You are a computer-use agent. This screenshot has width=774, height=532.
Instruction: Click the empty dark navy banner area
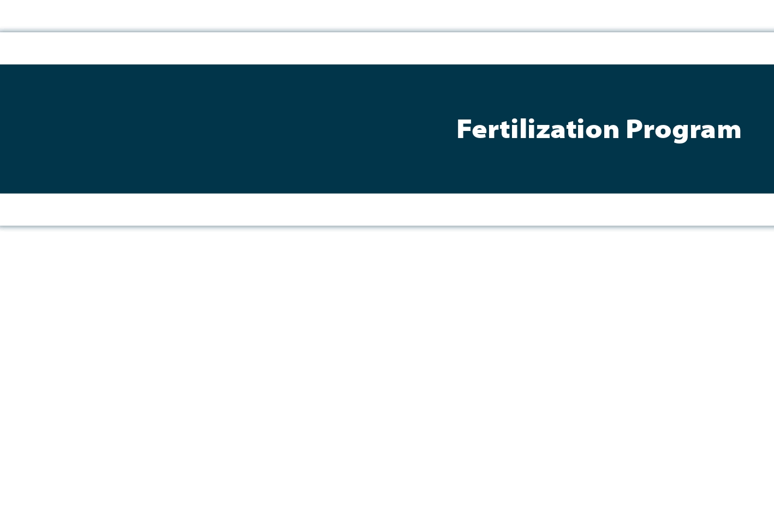(218, 130)
